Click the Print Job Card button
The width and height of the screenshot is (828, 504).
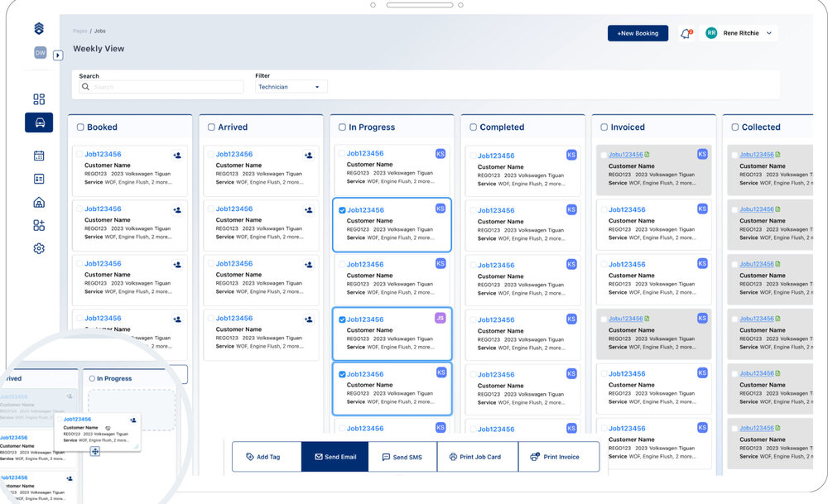[478, 457]
